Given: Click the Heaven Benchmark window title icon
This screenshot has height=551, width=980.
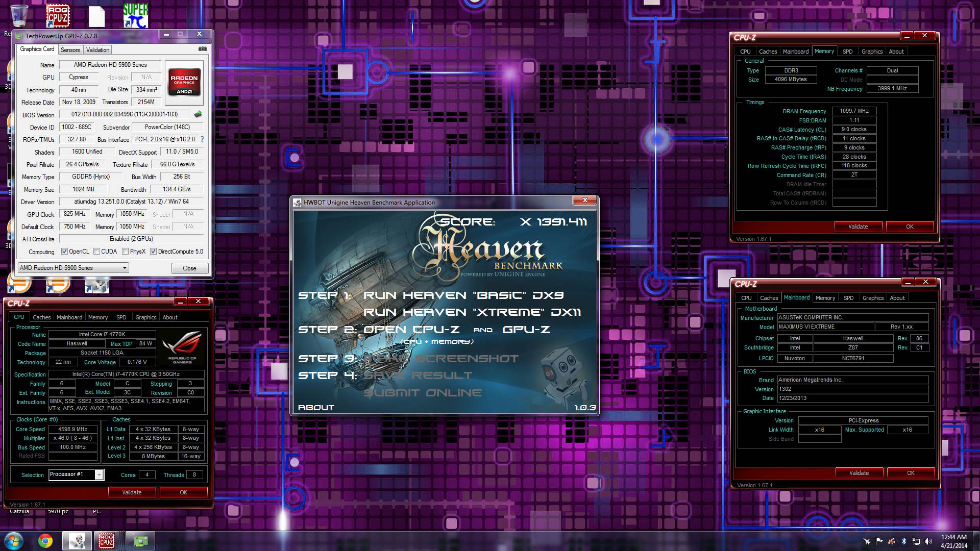Looking at the screenshot, I should tap(298, 203).
